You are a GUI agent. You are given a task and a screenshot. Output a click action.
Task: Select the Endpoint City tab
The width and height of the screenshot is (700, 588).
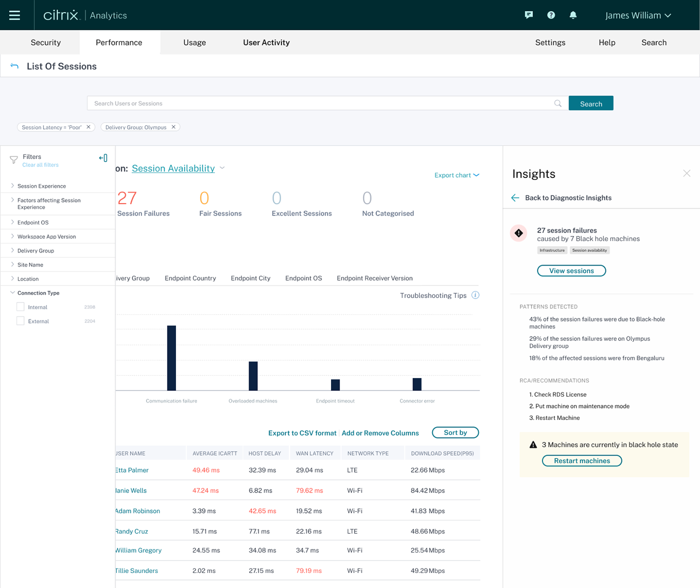tap(250, 278)
